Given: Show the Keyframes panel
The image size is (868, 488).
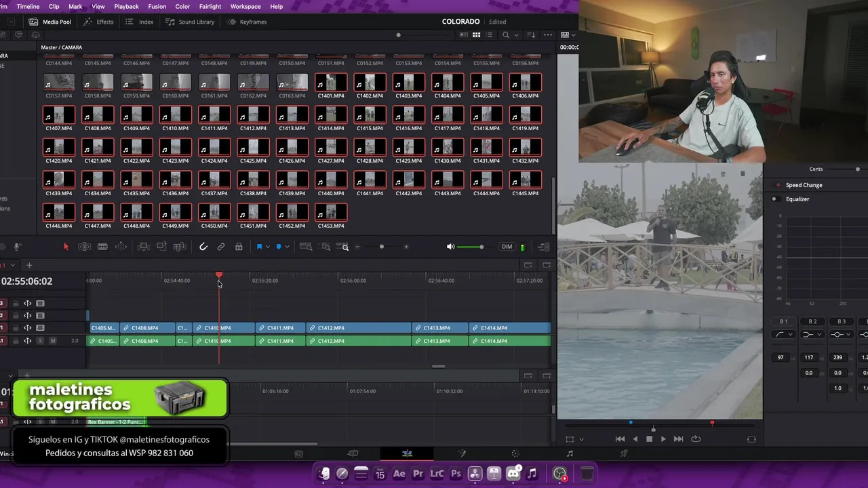Looking at the screenshot, I should (x=247, y=22).
